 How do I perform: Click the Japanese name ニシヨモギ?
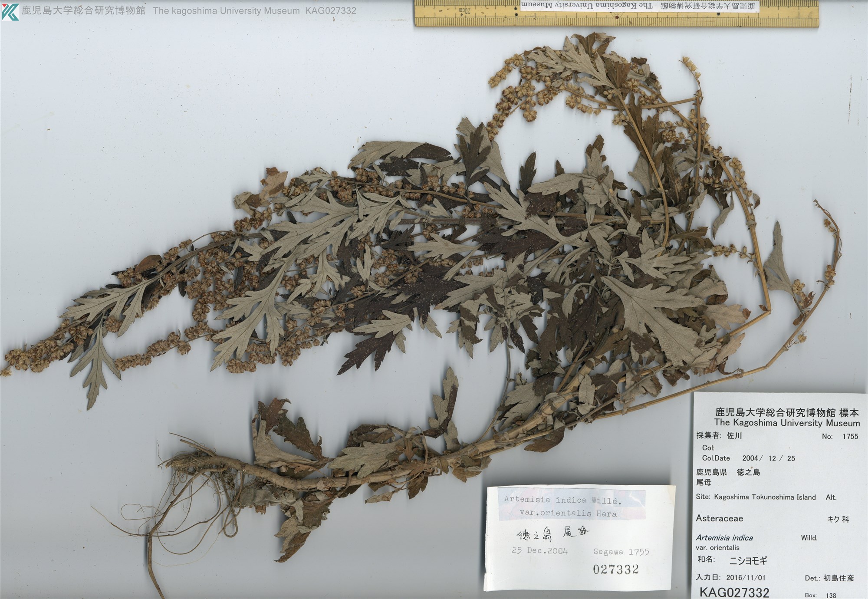click(748, 561)
